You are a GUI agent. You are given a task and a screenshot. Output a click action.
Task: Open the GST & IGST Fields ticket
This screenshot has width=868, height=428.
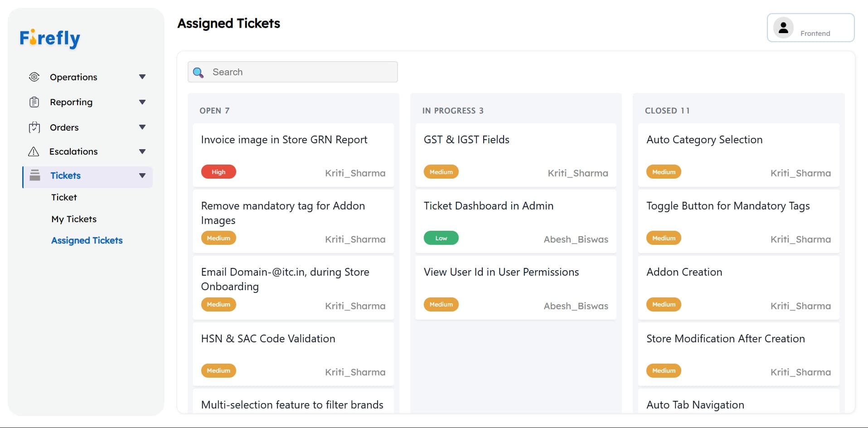click(x=466, y=140)
